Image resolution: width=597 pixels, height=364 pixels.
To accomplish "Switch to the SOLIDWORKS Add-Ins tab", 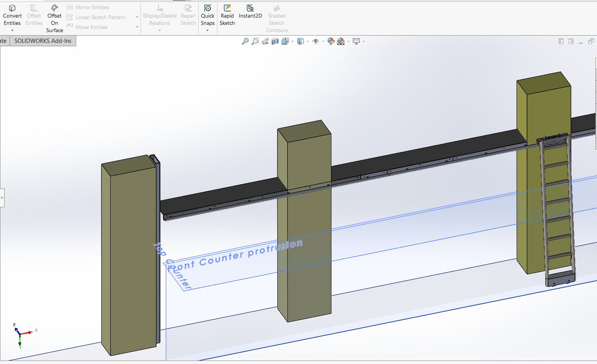I will coord(43,41).
